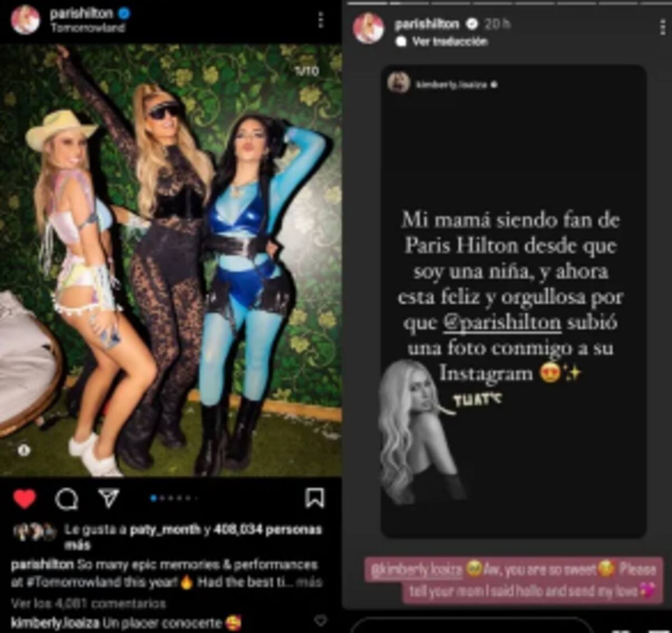
Task: Save the post with the bookmark icon
Action: [314, 497]
